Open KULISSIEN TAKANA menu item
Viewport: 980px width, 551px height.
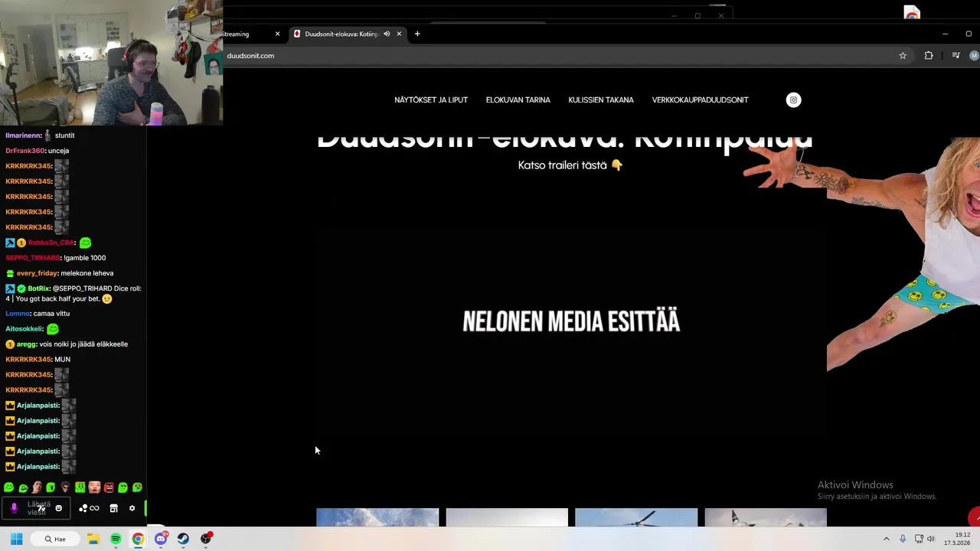(x=601, y=100)
